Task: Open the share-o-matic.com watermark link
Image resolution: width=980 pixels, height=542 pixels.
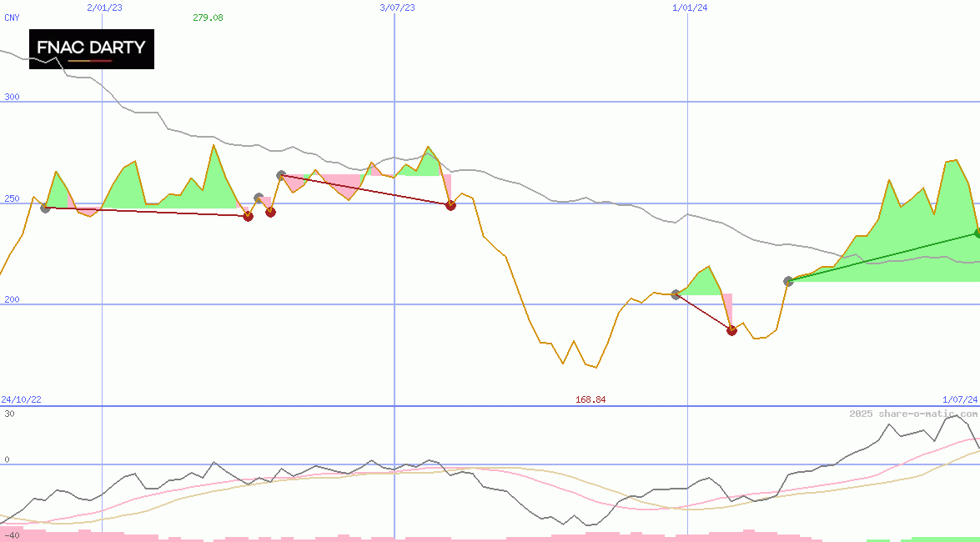Action: point(913,414)
